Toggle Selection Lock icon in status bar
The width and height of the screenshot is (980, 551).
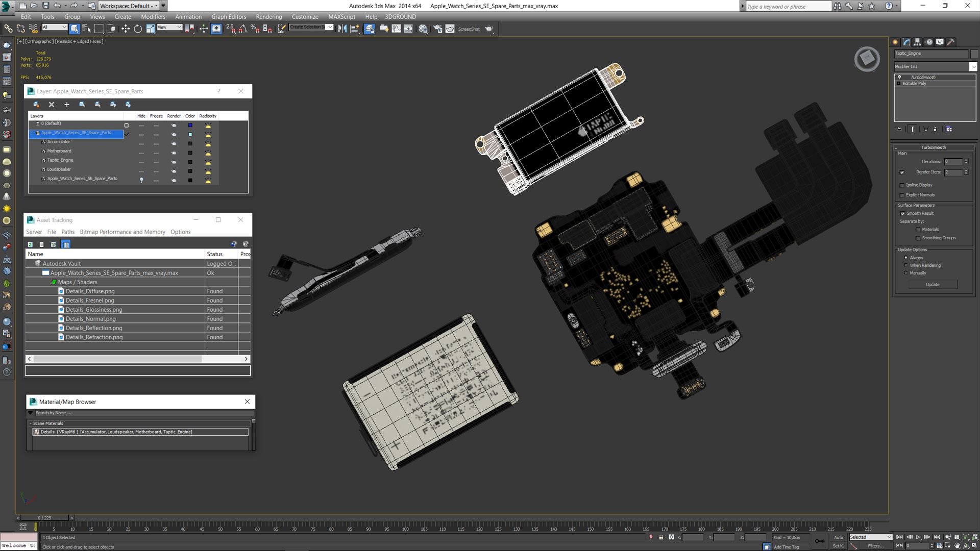pyautogui.click(x=661, y=537)
